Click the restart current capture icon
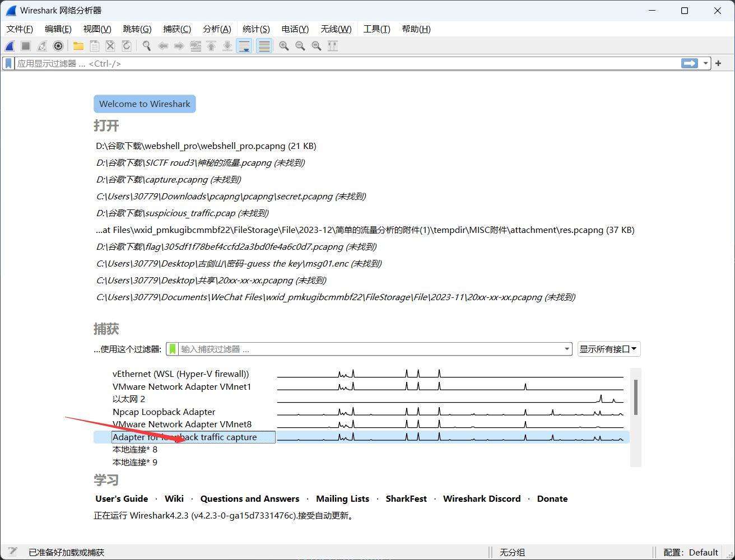 click(x=42, y=46)
